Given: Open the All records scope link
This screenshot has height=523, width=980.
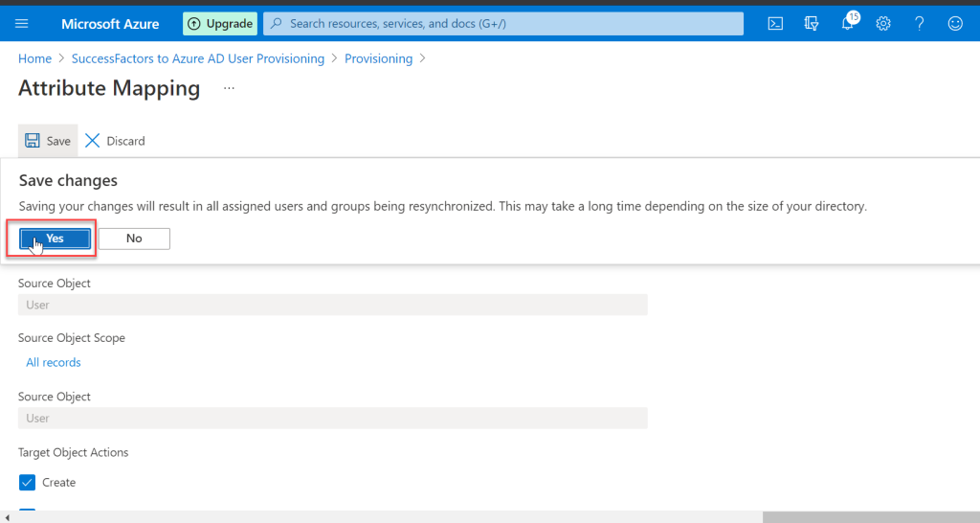Looking at the screenshot, I should click(x=54, y=362).
